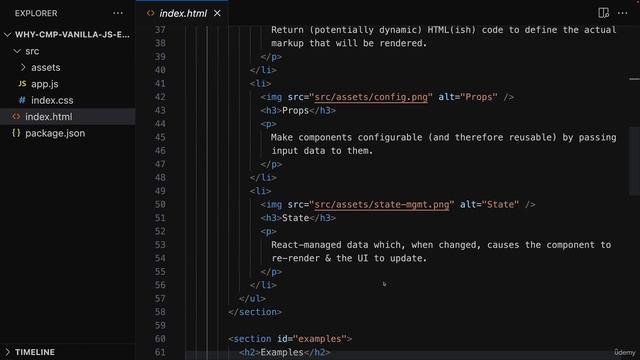Screen dimensions: 640x360
Task: Open the assets folder
Action: pyautogui.click(x=46, y=67)
